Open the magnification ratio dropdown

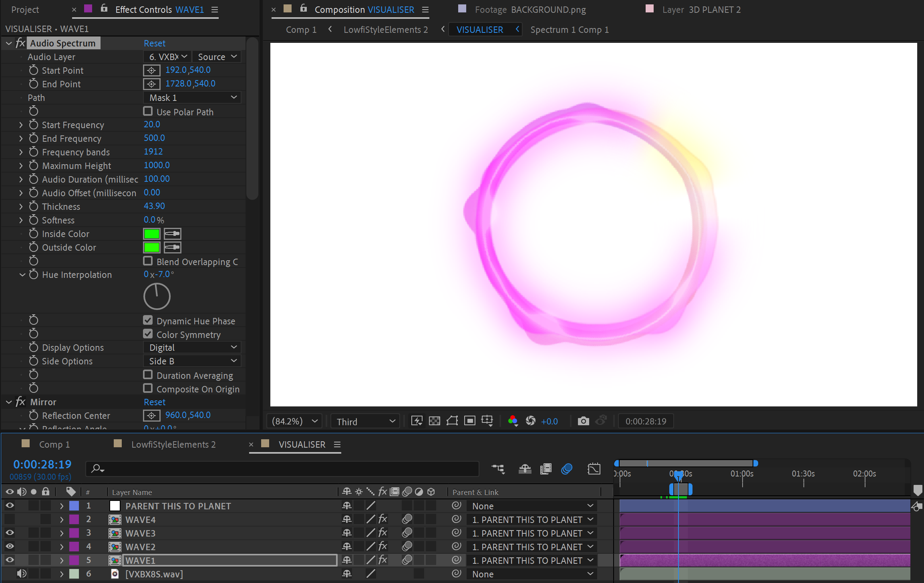coord(294,420)
